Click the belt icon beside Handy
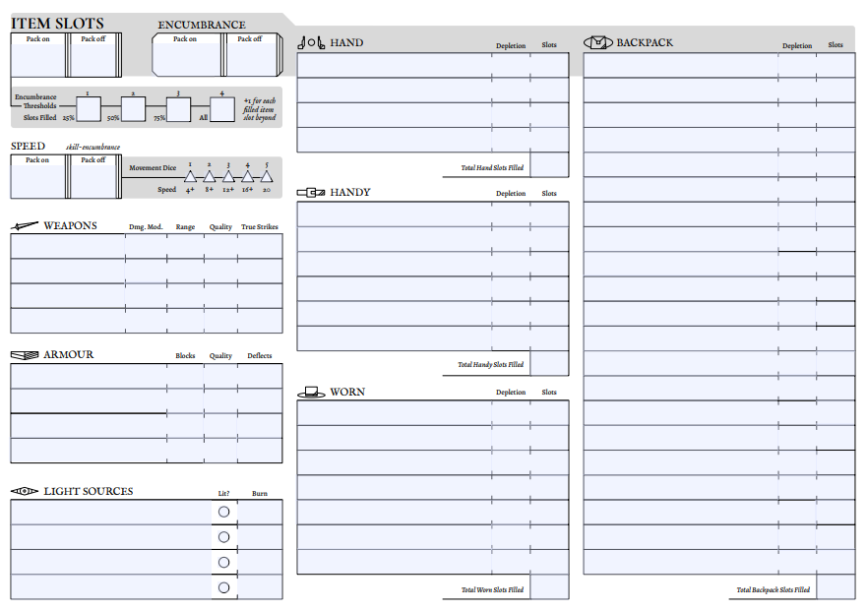Image resolution: width=868 pixels, height=611 pixels. point(311,192)
